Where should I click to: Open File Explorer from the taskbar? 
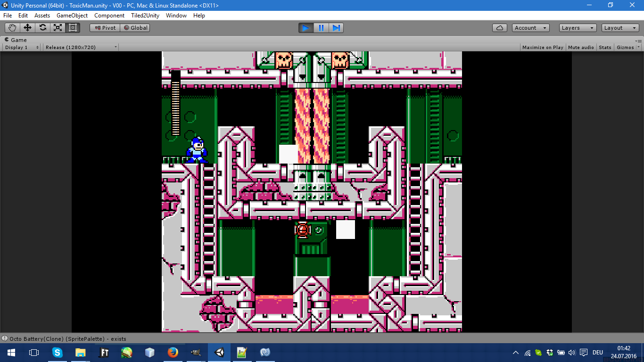click(x=80, y=353)
